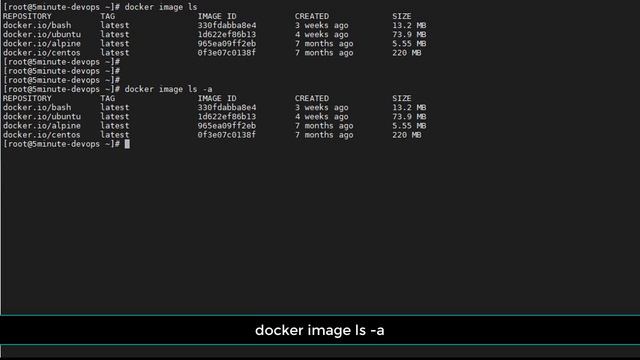Select IMAGE ID header in the ls -a table
The height and width of the screenshot is (360, 640).
point(217,98)
